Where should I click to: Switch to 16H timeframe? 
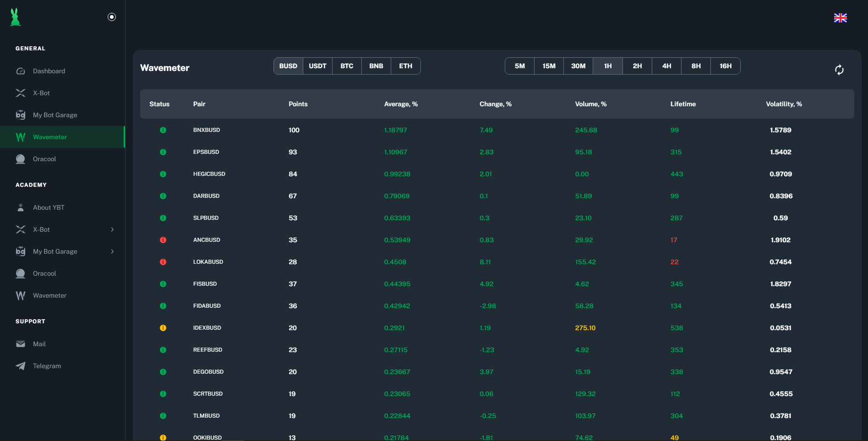click(x=725, y=66)
